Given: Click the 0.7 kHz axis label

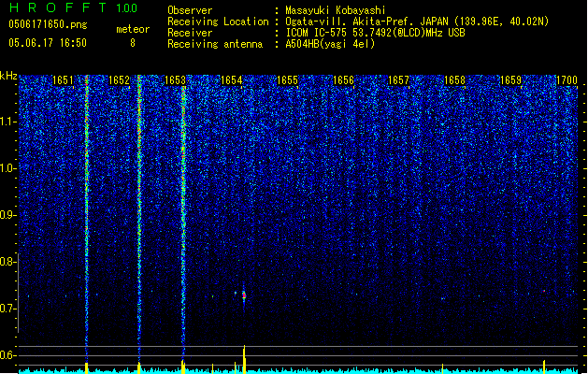Looking at the screenshot, I should pos(7,309).
